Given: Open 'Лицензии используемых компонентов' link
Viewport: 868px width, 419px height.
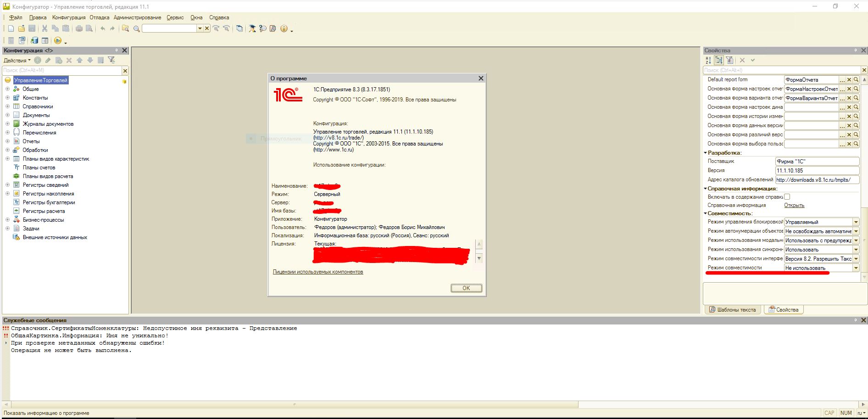Looking at the screenshot, I should 318,272.
